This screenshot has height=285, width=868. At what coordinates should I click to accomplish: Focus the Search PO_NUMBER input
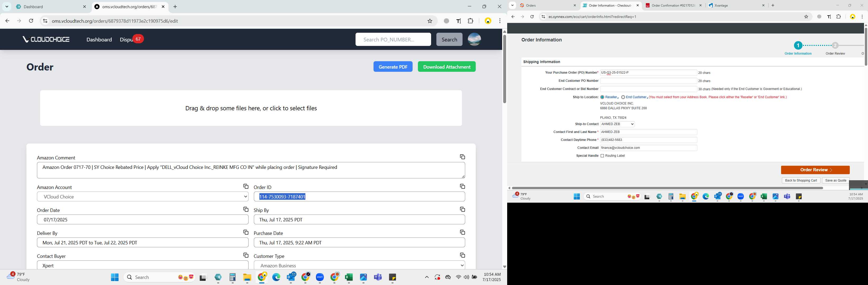point(393,39)
